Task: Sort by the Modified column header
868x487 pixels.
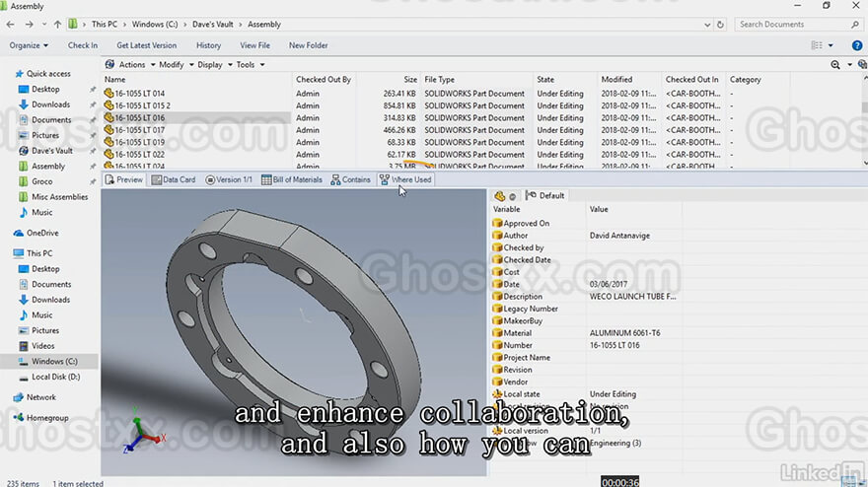Action: pyautogui.click(x=616, y=80)
